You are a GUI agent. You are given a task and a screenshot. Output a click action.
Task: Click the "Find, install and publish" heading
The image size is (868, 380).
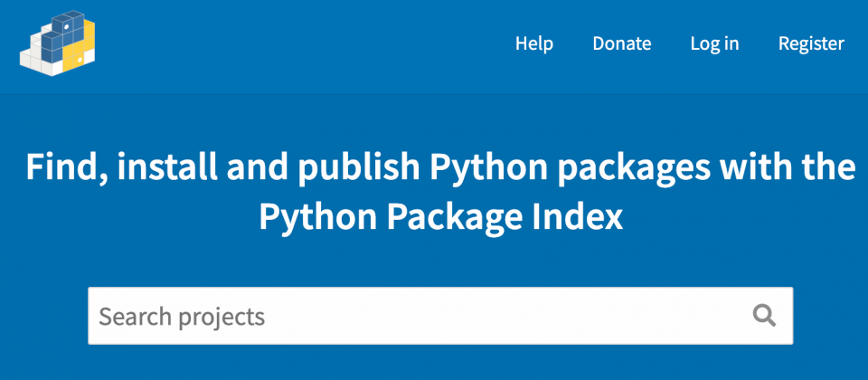point(440,168)
